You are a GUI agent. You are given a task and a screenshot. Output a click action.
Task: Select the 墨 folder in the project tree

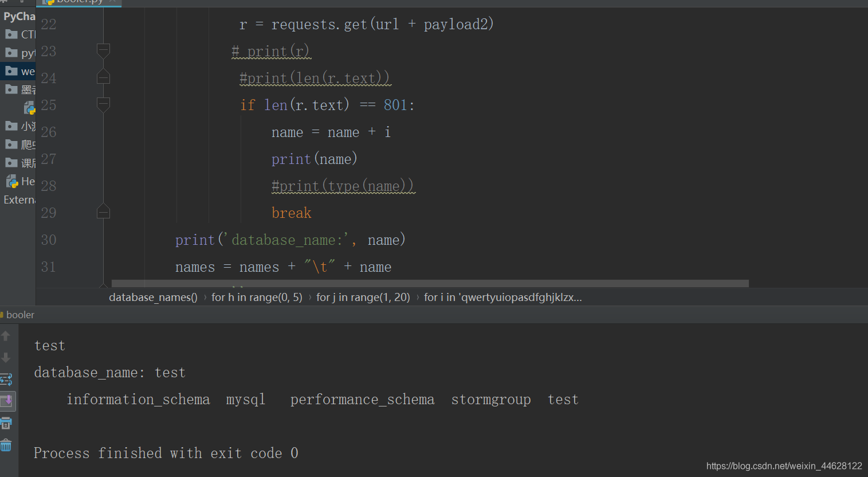click(x=19, y=89)
